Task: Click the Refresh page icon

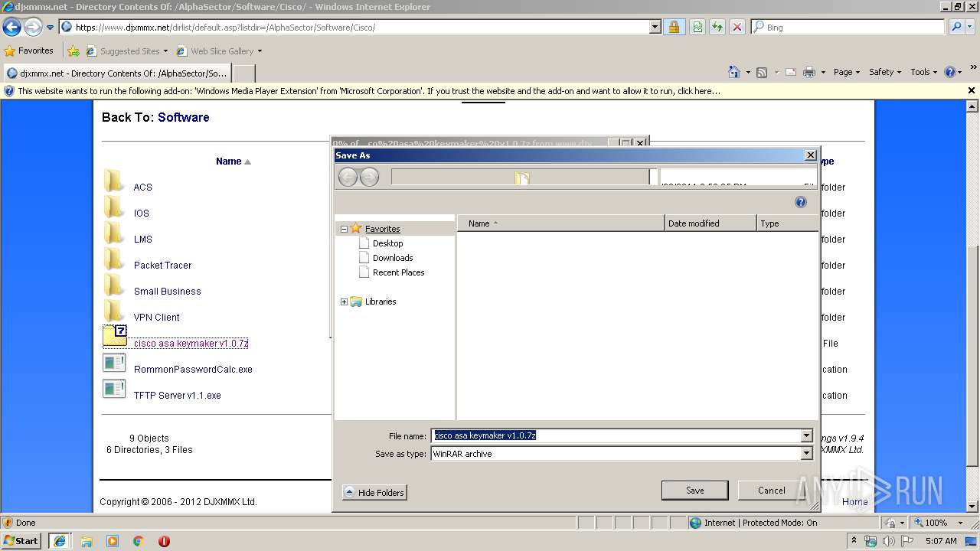Action: (x=717, y=27)
